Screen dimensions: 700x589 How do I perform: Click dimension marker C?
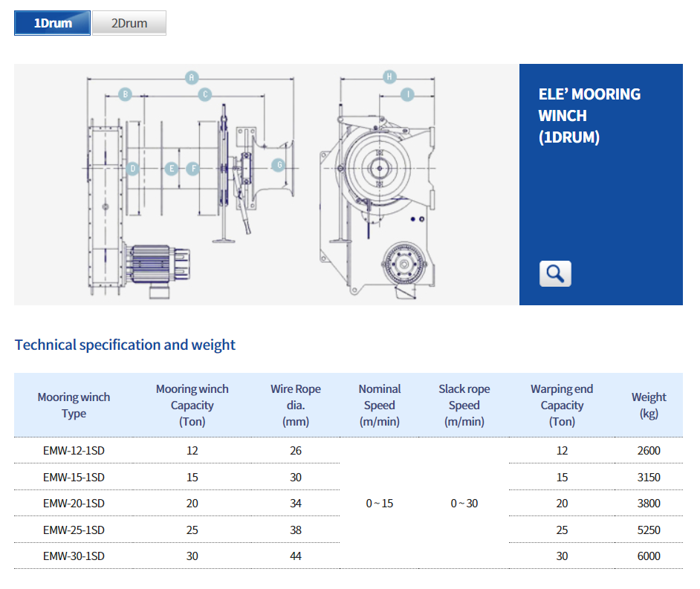click(205, 94)
